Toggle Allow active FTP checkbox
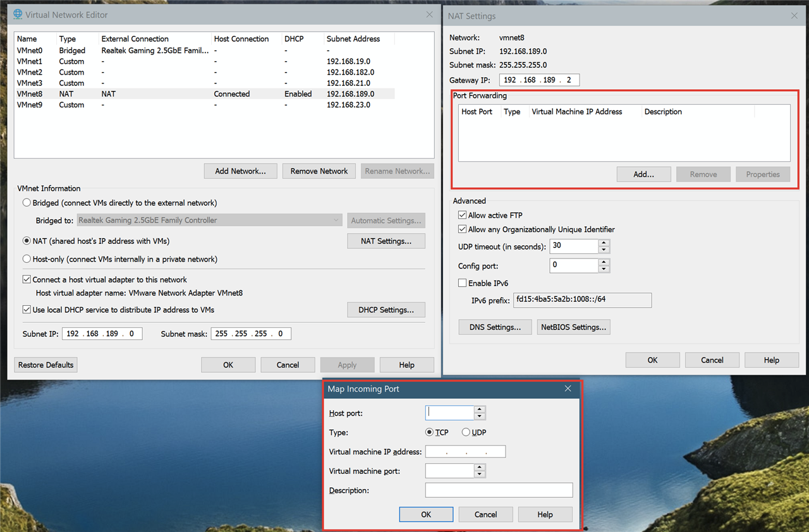This screenshot has width=809, height=532. pyautogui.click(x=463, y=215)
